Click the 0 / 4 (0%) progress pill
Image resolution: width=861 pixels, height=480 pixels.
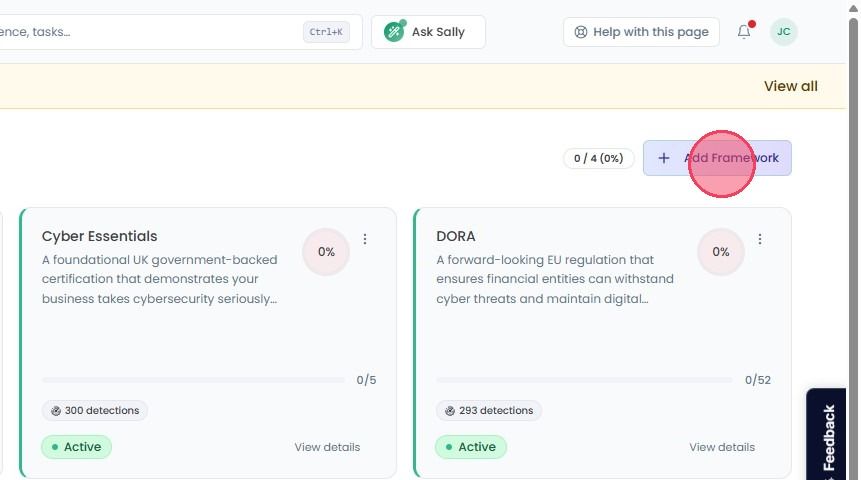tap(599, 158)
